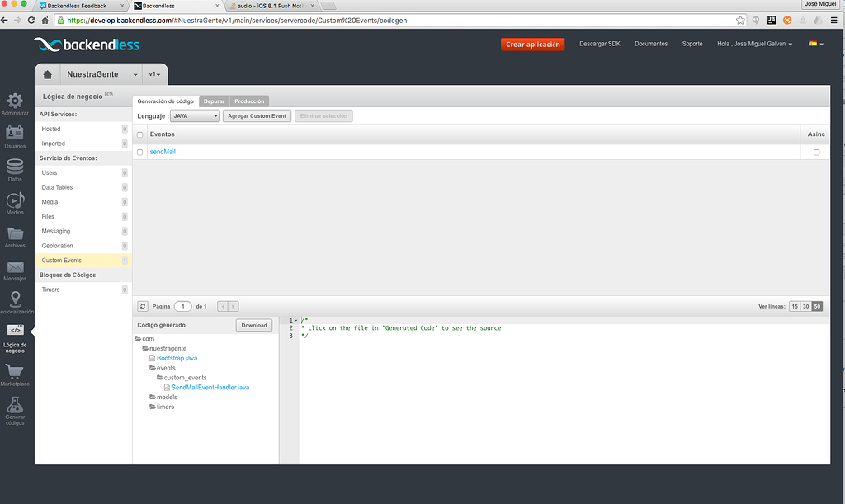845x504 pixels.
Task: Show 30 lines per page
Action: (805, 306)
